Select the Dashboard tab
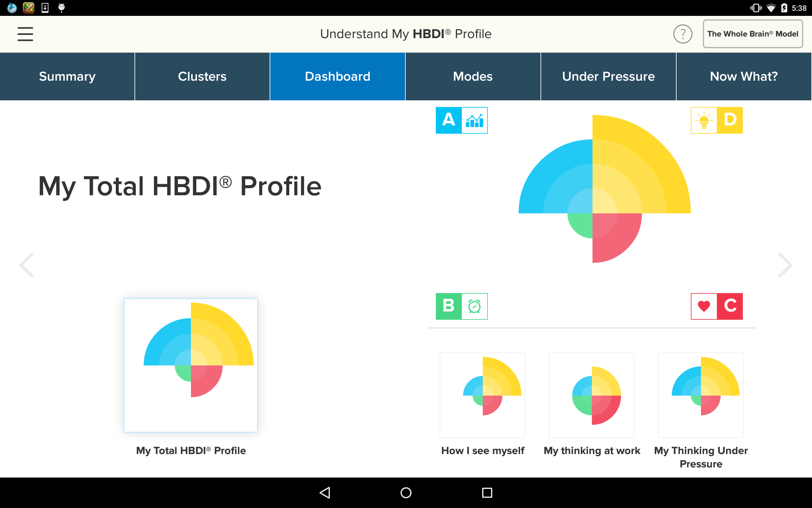 pos(337,77)
